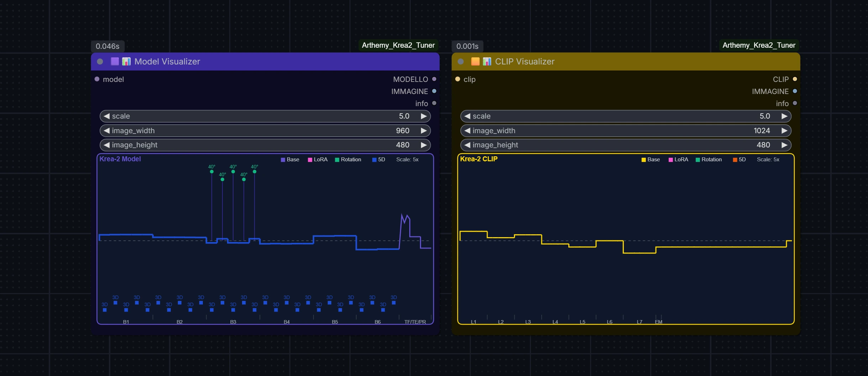The width and height of the screenshot is (868, 376).
Task: Click the bar chart icon on CLIP Visualizer
Action: (x=487, y=62)
